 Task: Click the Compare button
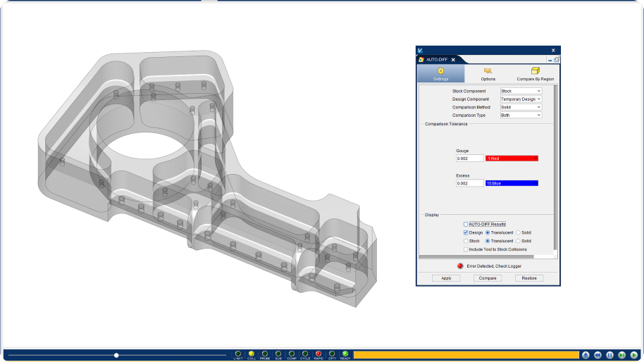click(x=488, y=278)
